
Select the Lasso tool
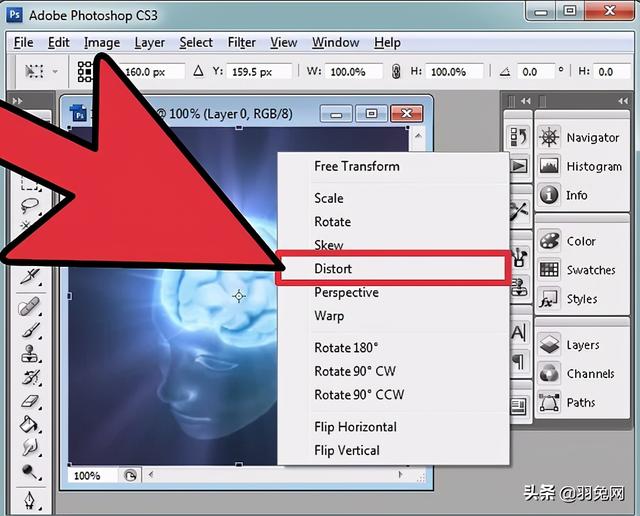pyautogui.click(x=30, y=205)
